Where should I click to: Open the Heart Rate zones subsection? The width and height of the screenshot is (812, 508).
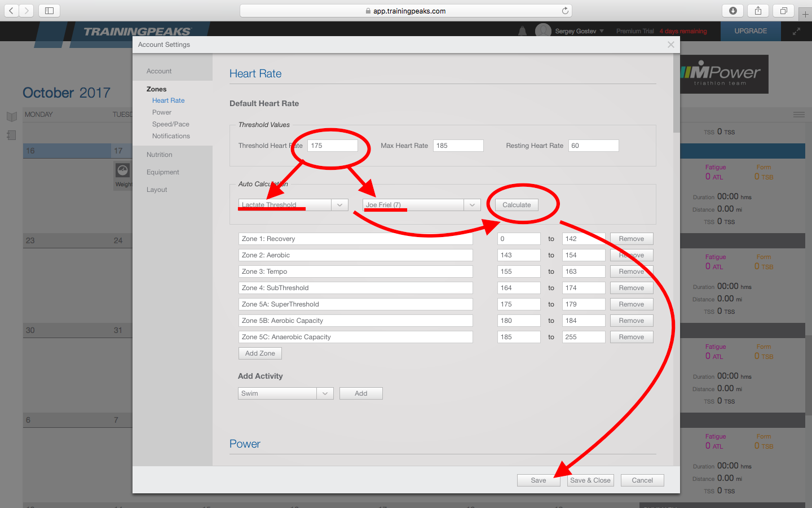click(168, 100)
